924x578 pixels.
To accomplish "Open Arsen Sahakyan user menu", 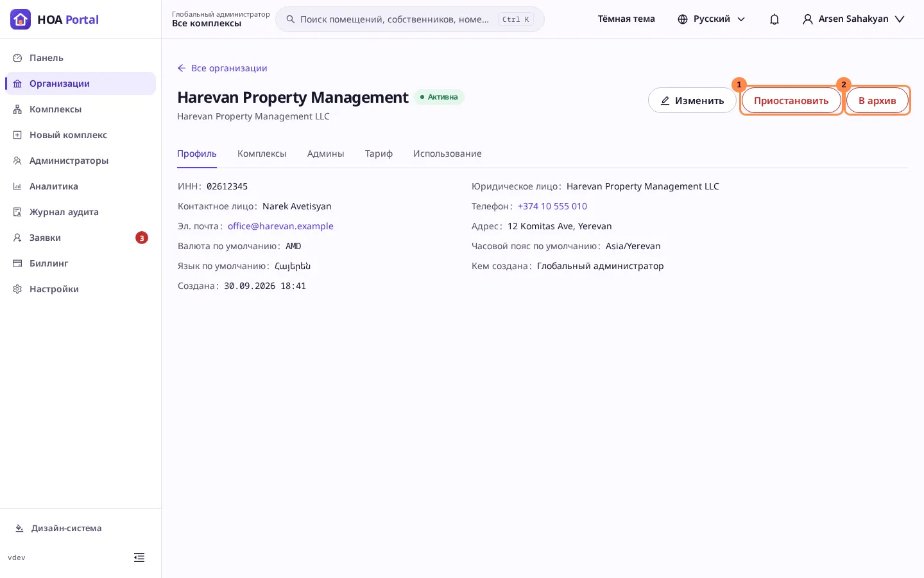I will (853, 19).
